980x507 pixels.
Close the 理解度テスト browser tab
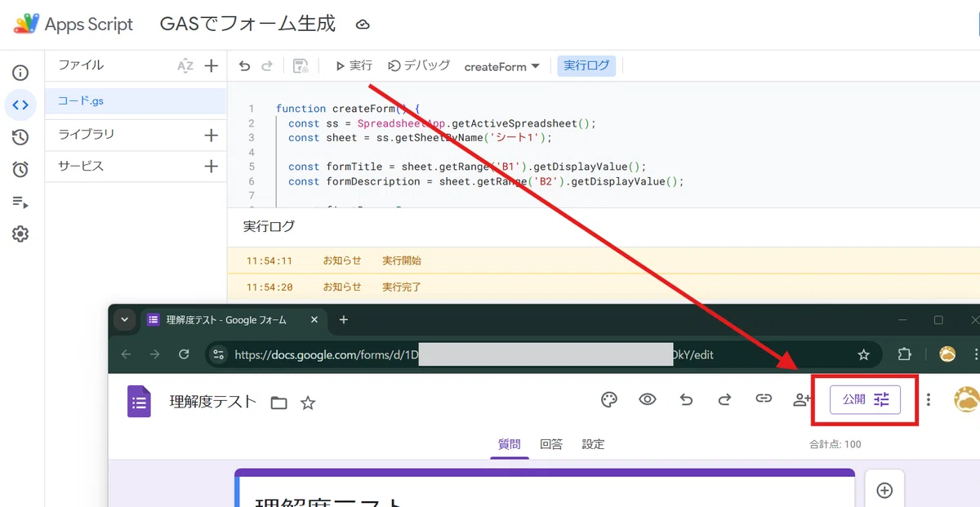point(316,320)
